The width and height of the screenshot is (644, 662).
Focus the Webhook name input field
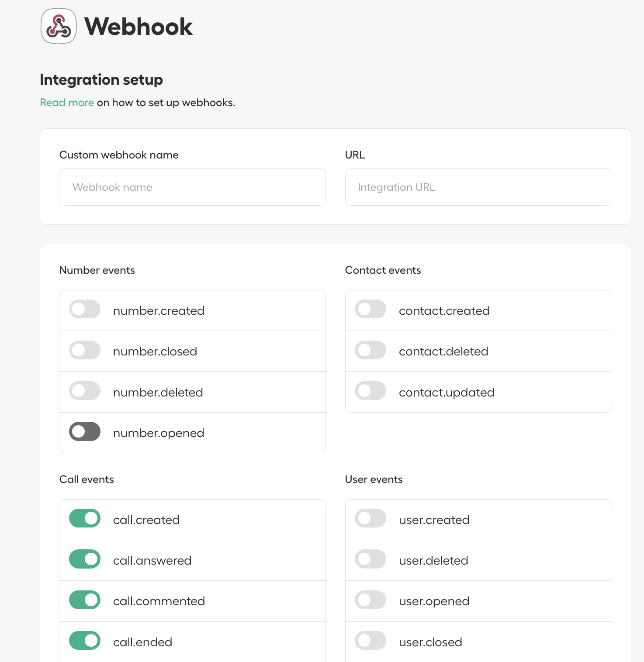tap(192, 187)
